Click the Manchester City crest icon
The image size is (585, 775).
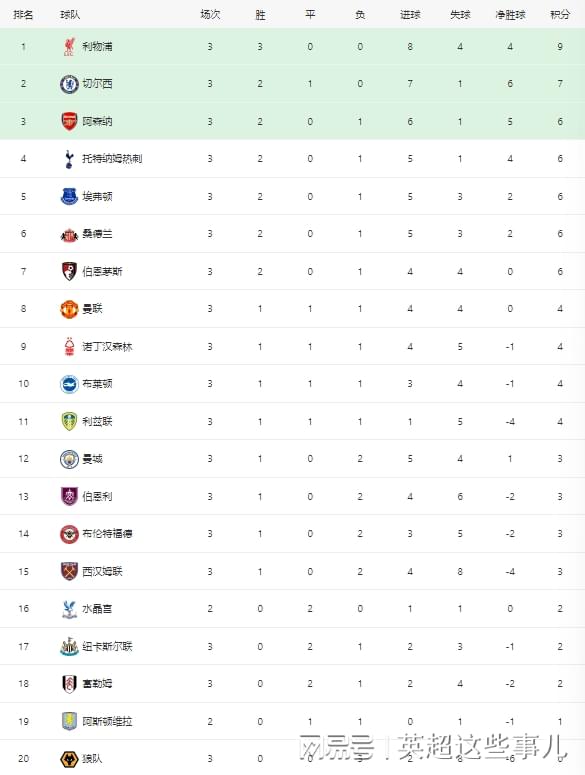coord(69,459)
